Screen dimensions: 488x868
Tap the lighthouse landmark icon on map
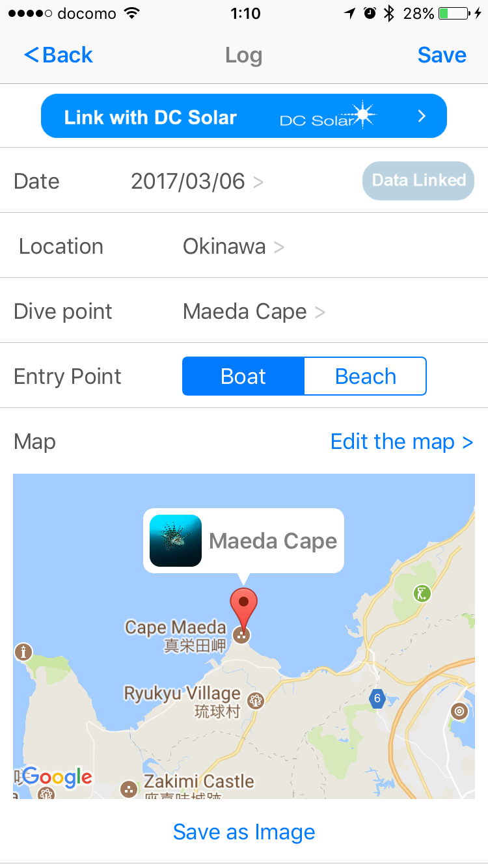[24, 651]
